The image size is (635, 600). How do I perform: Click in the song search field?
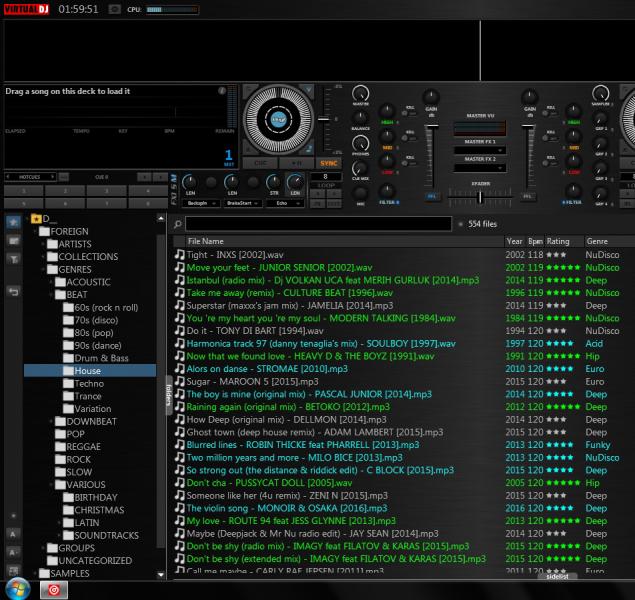[318, 224]
